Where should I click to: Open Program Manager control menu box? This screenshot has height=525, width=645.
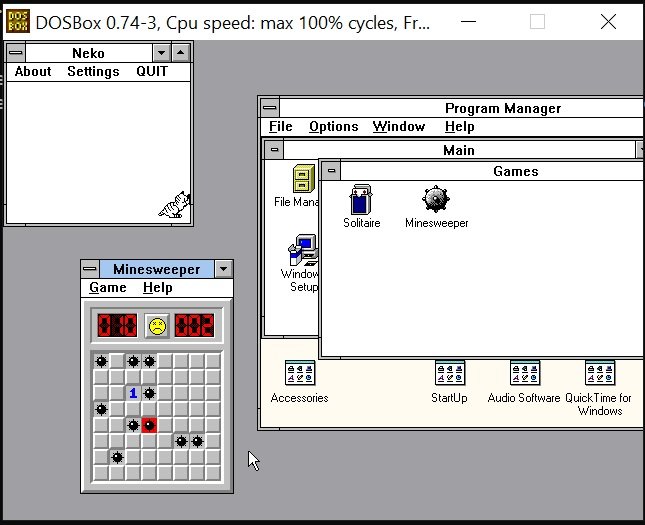[270, 108]
